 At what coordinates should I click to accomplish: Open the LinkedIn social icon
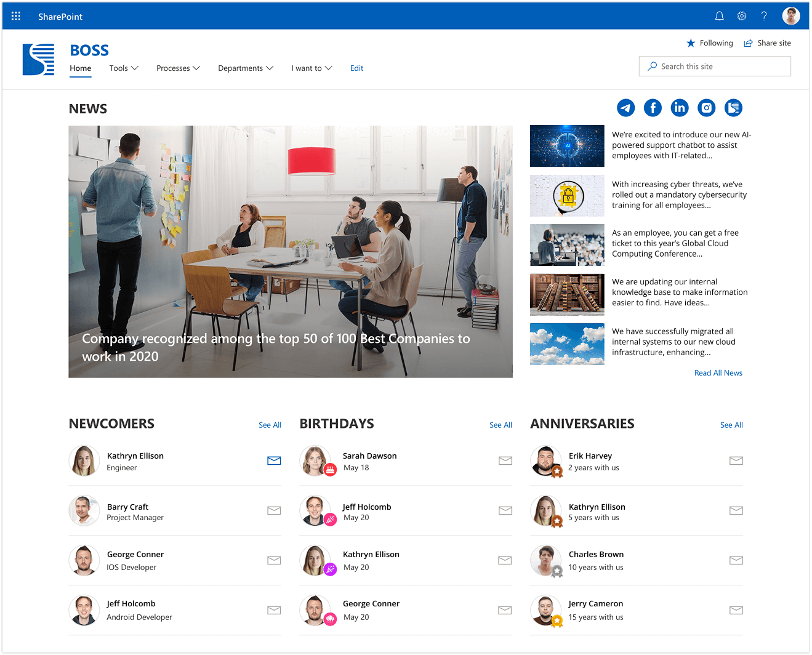[x=680, y=108]
